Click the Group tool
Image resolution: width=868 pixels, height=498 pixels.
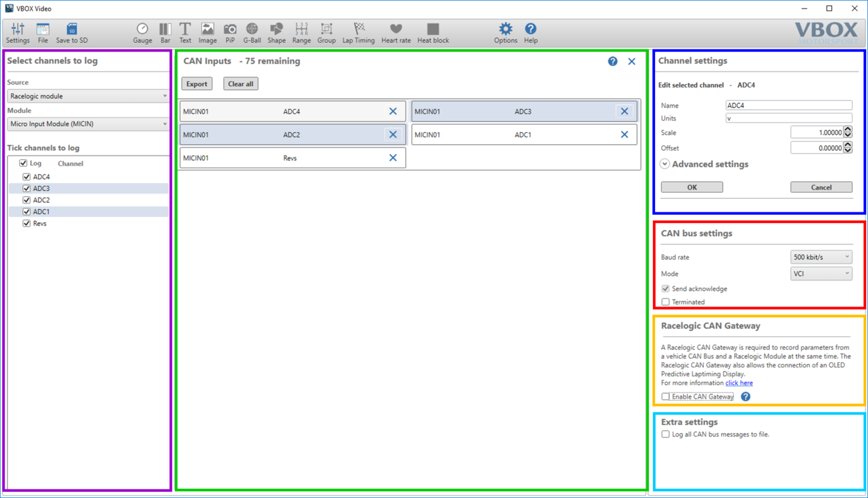pyautogui.click(x=327, y=33)
